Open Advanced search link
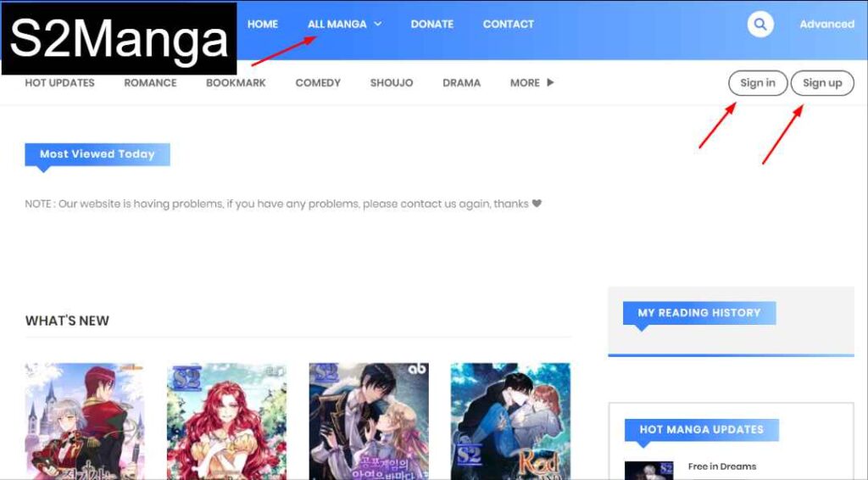The image size is (868, 480). [827, 25]
